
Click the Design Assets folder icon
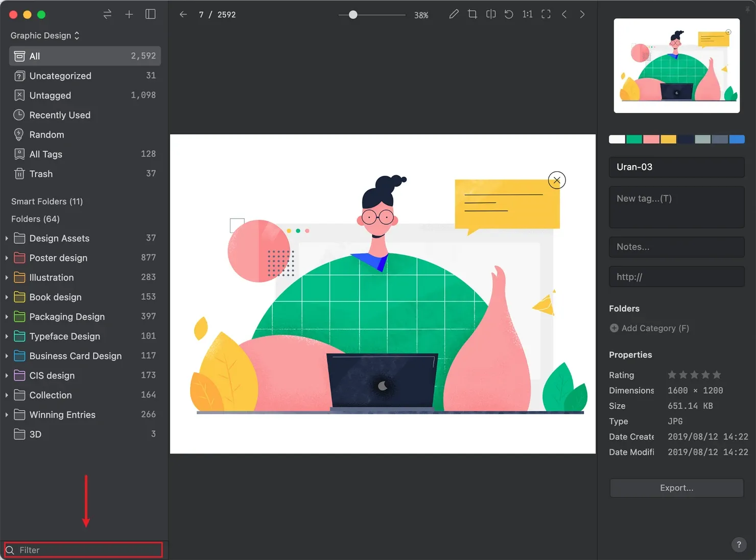(19, 238)
